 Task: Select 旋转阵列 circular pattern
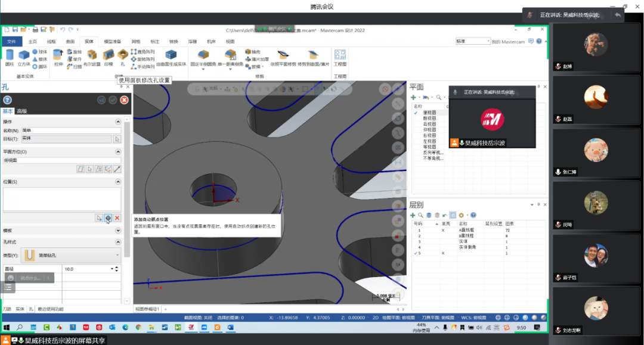coord(143,59)
